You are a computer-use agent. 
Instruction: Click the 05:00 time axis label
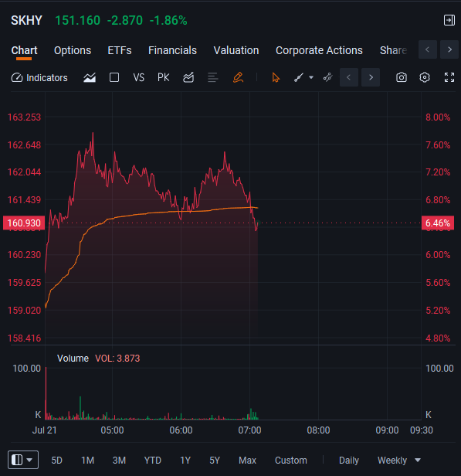[112, 430]
